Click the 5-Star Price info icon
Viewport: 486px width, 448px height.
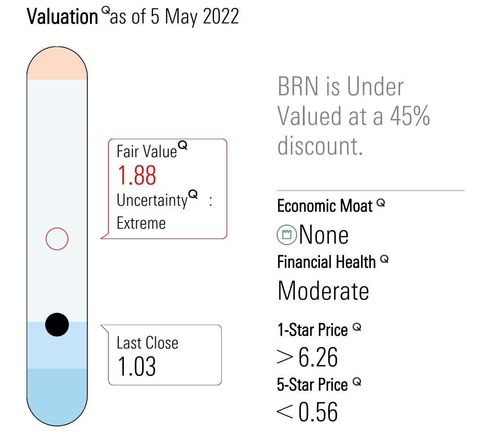point(357,382)
